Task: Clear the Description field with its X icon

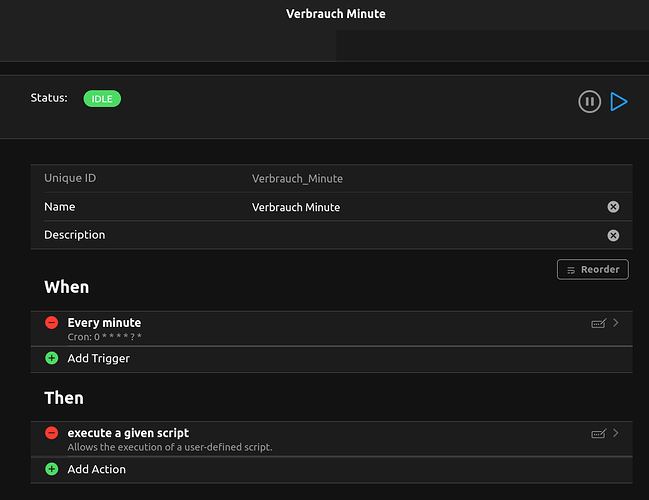Action: point(613,235)
